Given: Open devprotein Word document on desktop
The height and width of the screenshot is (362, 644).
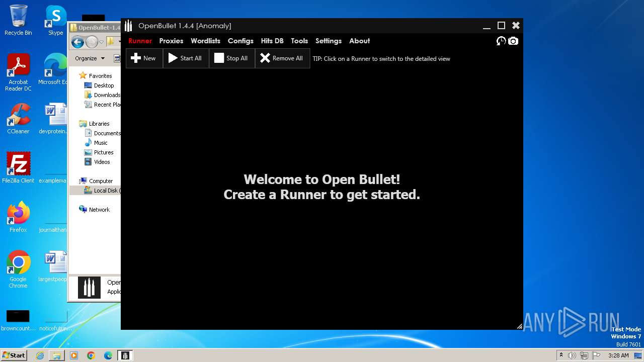Looking at the screenshot, I should pos(53,119).
